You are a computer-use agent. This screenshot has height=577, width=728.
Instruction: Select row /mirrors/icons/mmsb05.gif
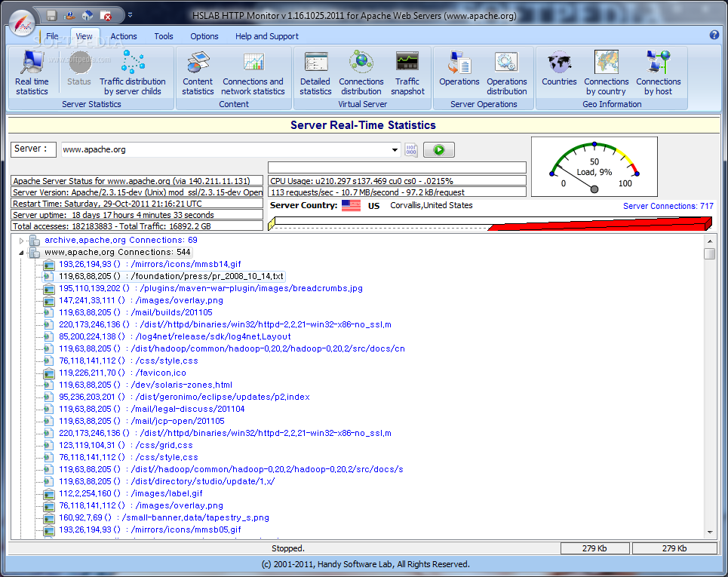tap(150, 529)
